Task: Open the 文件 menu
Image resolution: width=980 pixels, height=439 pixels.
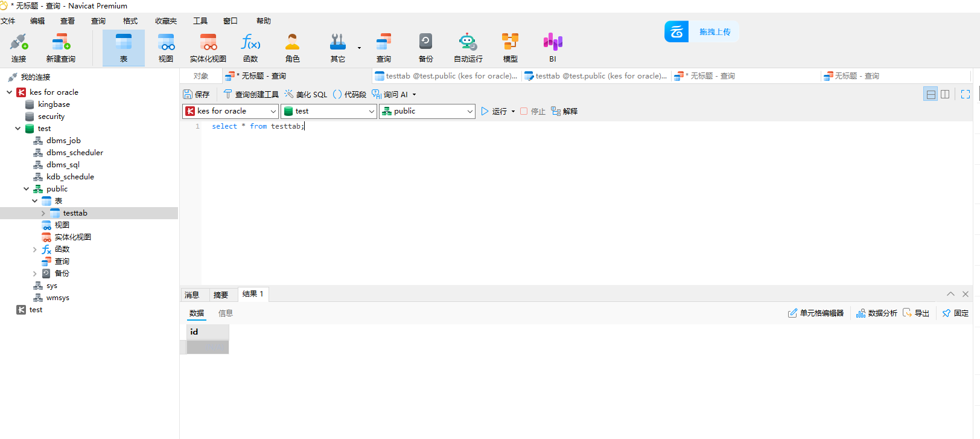Action: pos(8,21)
